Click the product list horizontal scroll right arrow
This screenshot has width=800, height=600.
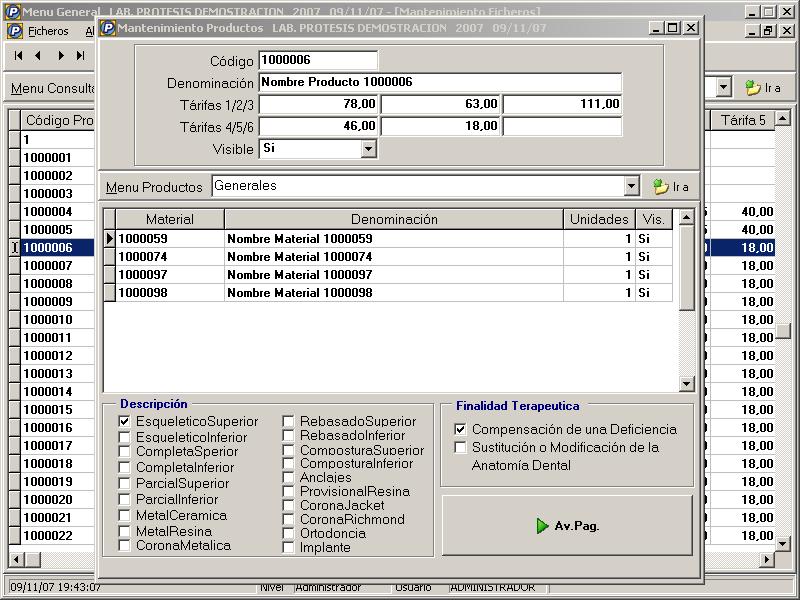pos(767,560)
